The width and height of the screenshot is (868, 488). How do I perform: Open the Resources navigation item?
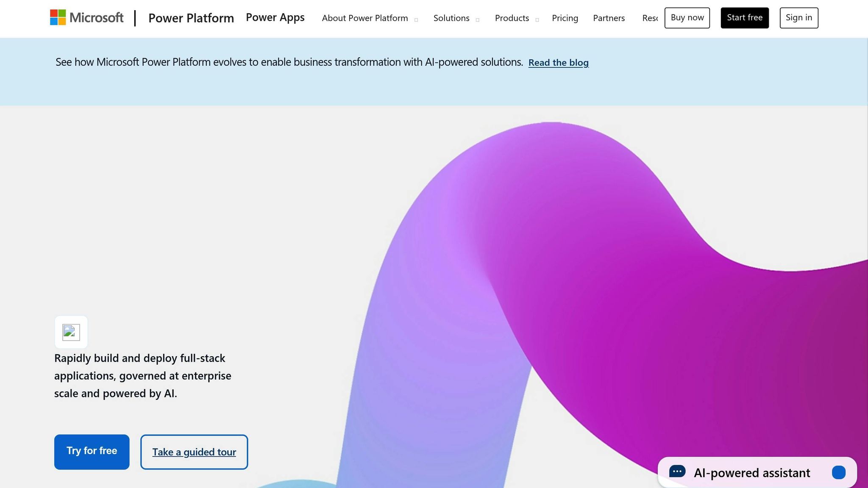tap(650, 18)
